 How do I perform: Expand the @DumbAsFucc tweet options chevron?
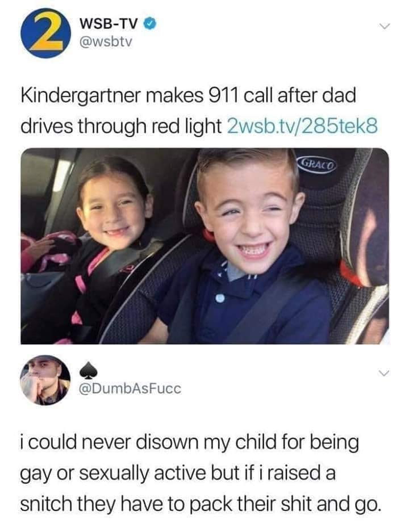[x=384, y=374]
